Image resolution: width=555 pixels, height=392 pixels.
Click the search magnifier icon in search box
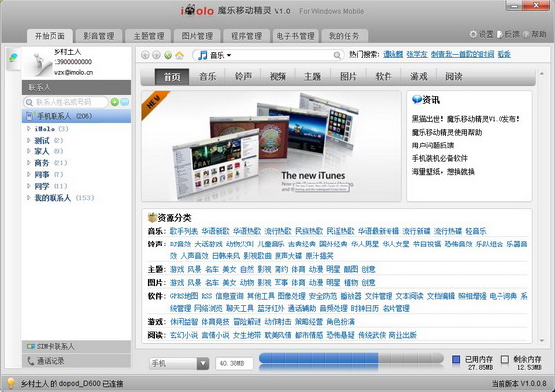point(337,55)
